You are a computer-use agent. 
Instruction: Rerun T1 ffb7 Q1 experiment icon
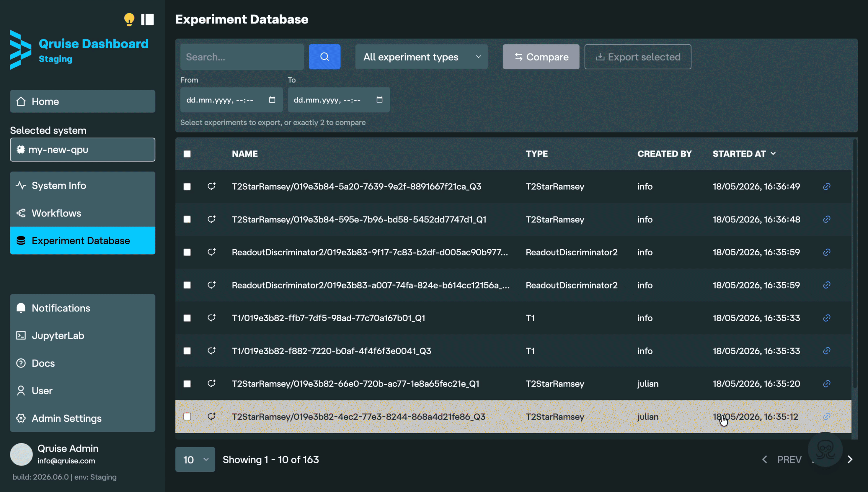(x=211, y=318)
